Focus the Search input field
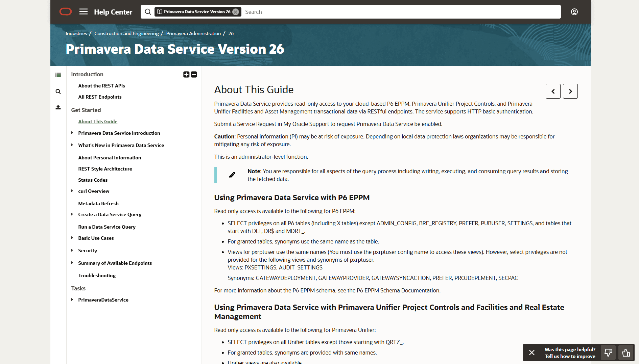The width and height of the screenshot is (639, 364). (401, 12)
